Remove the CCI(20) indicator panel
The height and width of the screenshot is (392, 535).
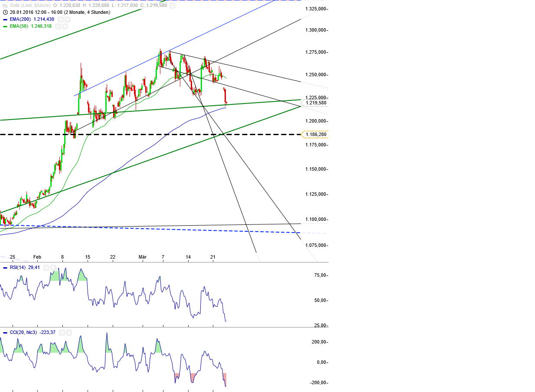tap(69, 333)
